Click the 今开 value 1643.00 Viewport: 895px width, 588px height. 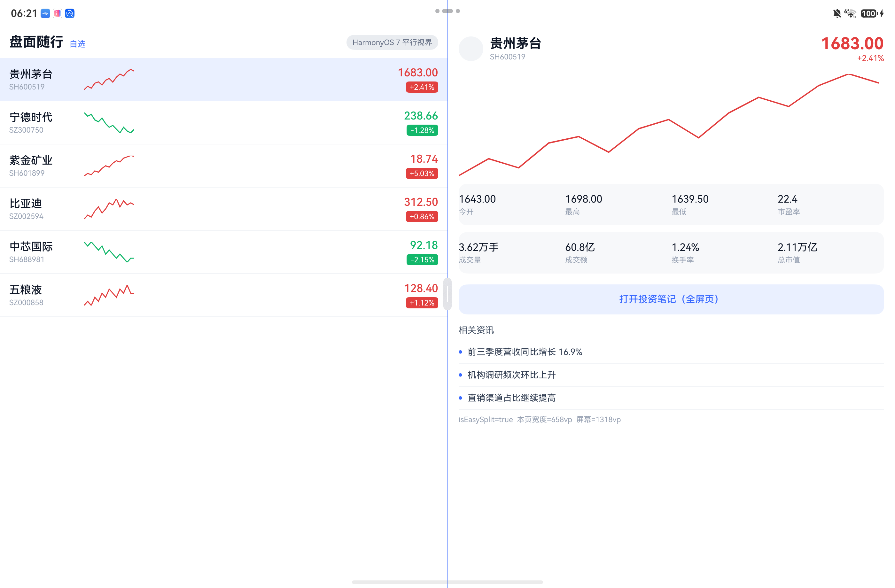(x=477, y=199)
